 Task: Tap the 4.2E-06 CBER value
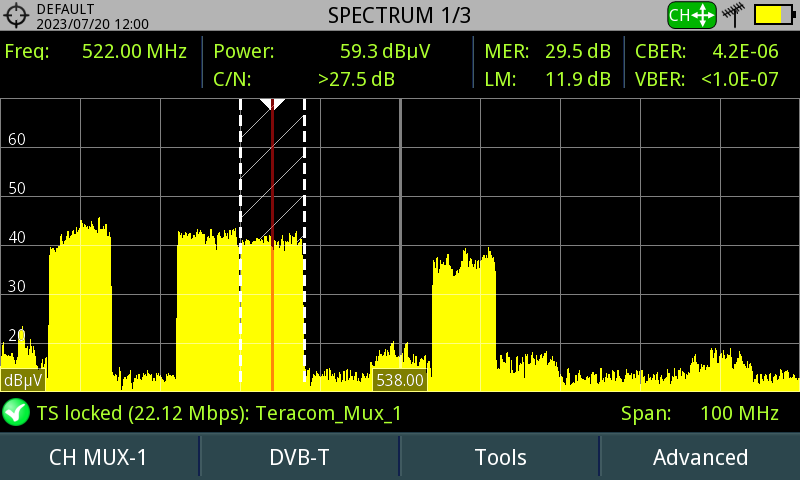click(x=745, y=52)
